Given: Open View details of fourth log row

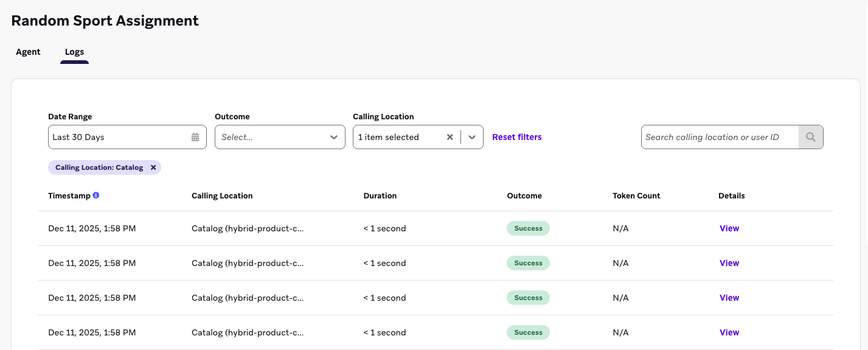Looking at the screenshot, I should pos(729,332).
